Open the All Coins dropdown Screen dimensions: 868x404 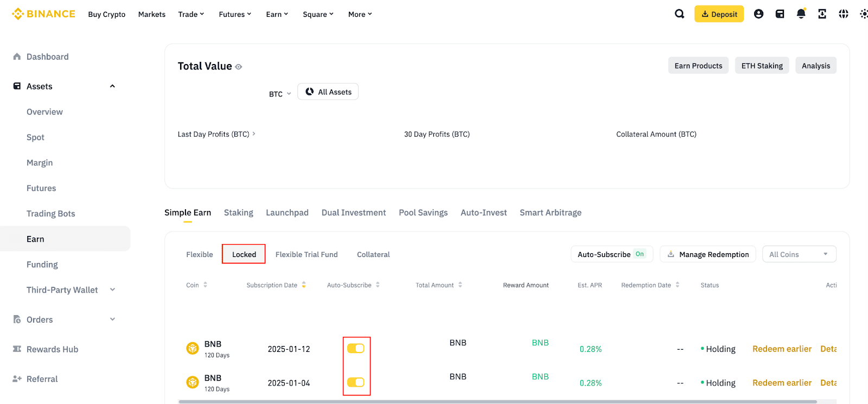pyautogui.click(x=799, y=254)
